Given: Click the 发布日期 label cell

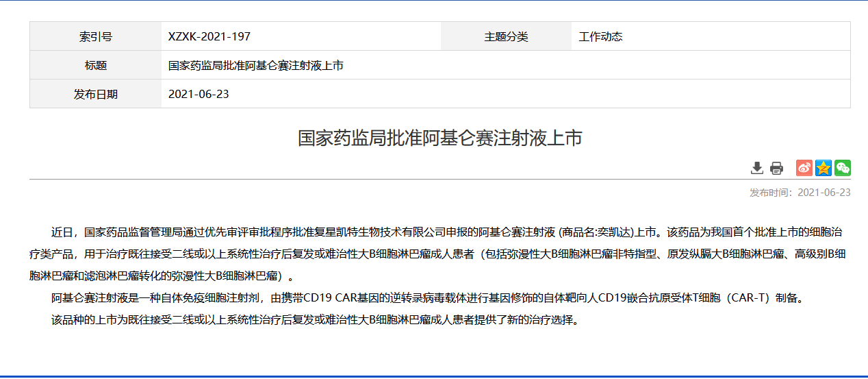Looking at the screenshot, I should 96,94.
